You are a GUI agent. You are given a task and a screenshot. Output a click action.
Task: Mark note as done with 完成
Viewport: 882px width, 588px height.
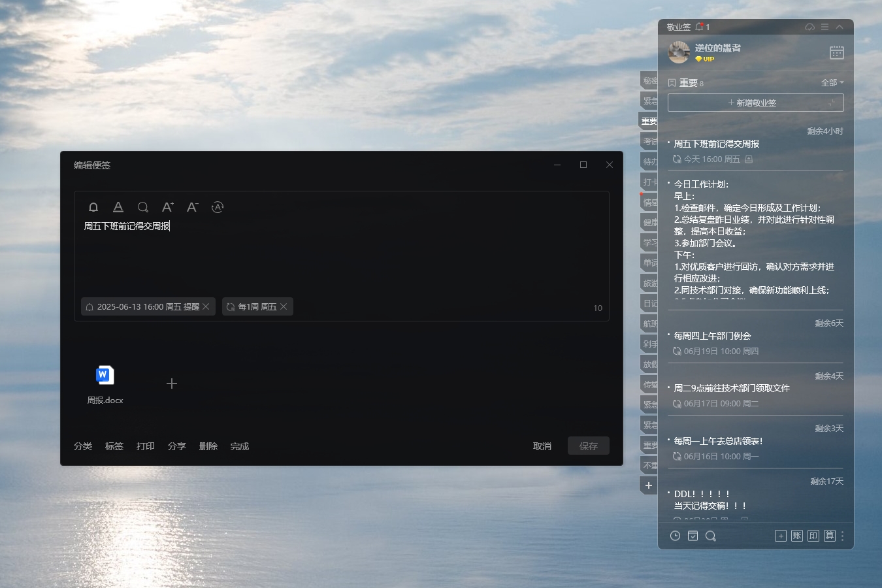tap(240, 446)
